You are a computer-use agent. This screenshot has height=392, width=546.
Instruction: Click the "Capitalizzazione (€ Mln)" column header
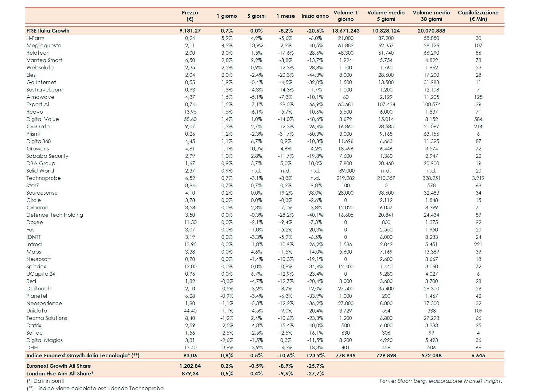pyautogui.click(x=478, y=16)
